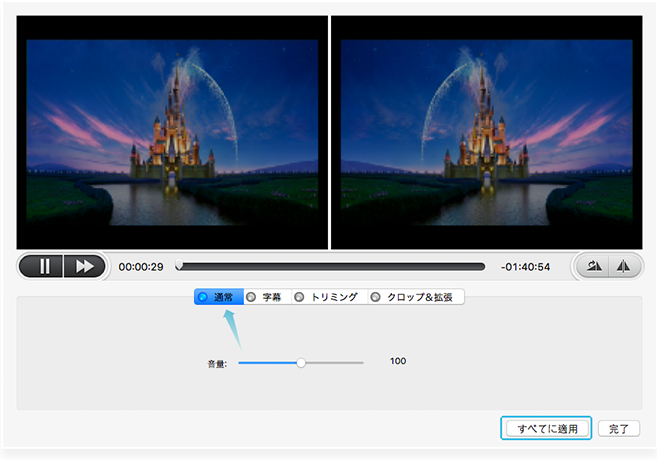This screenshot has height=460, width=657.
Task: Click the rotate video icon
Action: [593, 266]
